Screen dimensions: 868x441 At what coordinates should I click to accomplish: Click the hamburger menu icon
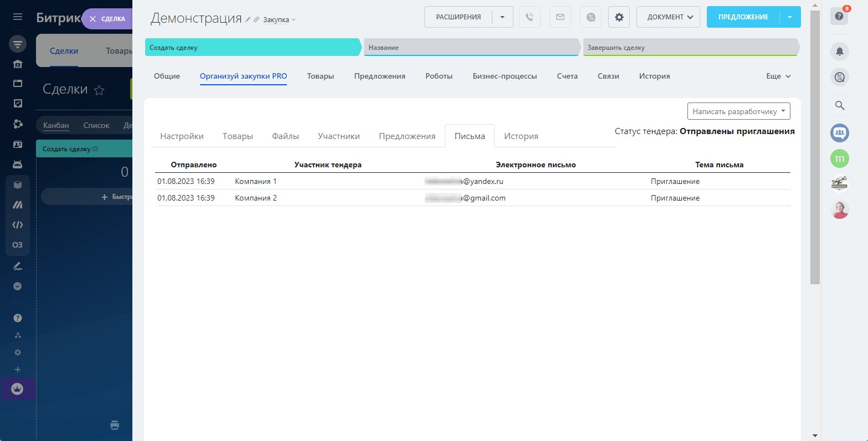tap(18, 17)
